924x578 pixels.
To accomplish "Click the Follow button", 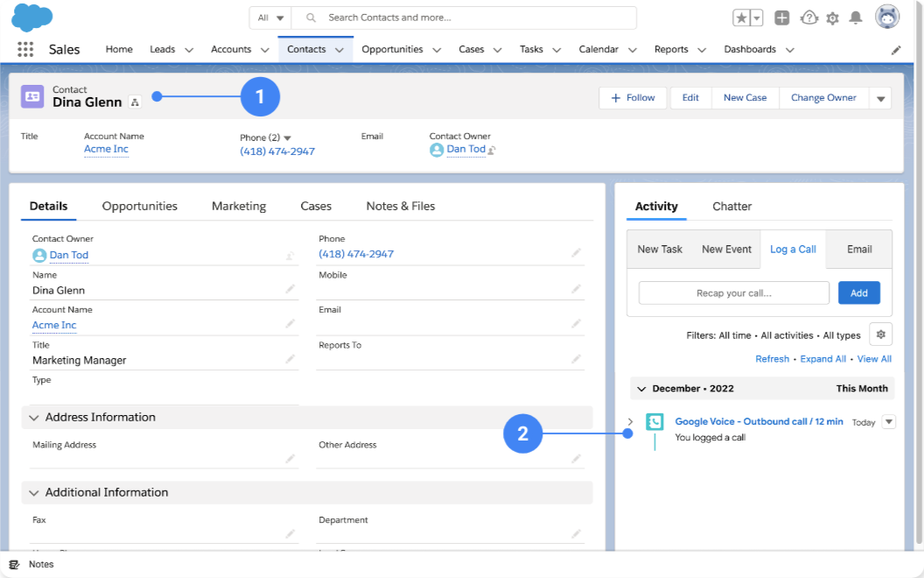I will 633,98.
